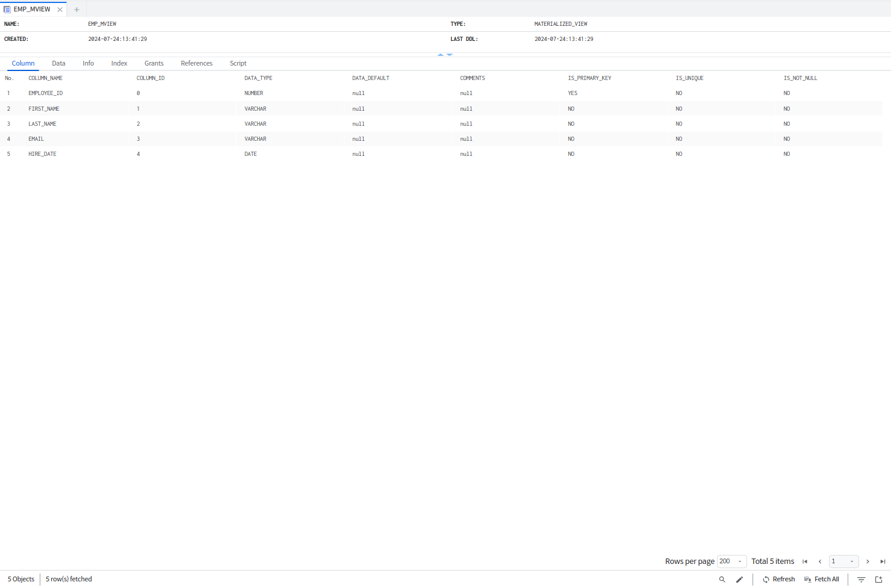
Task: Click the YES primary key cell
Action: click(573, 93)
